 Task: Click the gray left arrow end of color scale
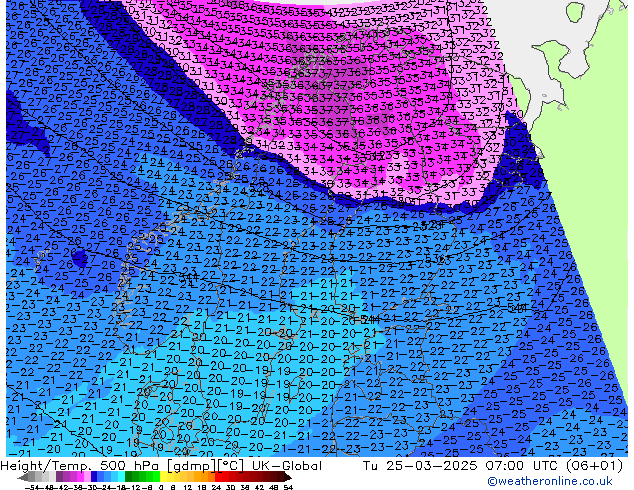(x=22, y=477)
